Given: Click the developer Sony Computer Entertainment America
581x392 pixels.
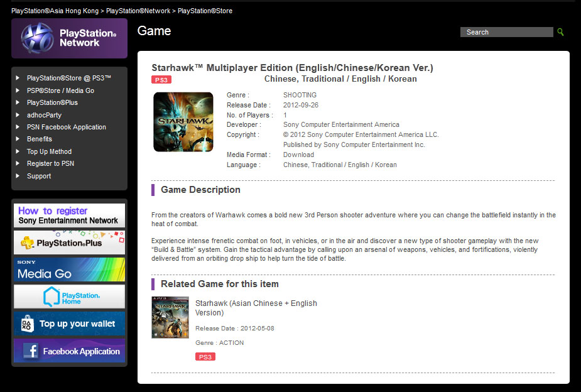Looking at the screenshot, I should (x=341, y=124).
